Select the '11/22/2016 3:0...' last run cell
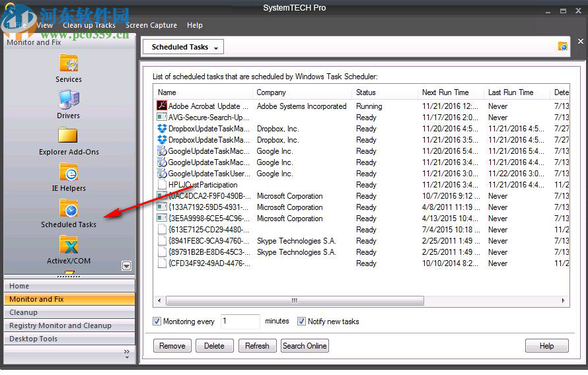The image size is (588, 375). tap(516, 174)
